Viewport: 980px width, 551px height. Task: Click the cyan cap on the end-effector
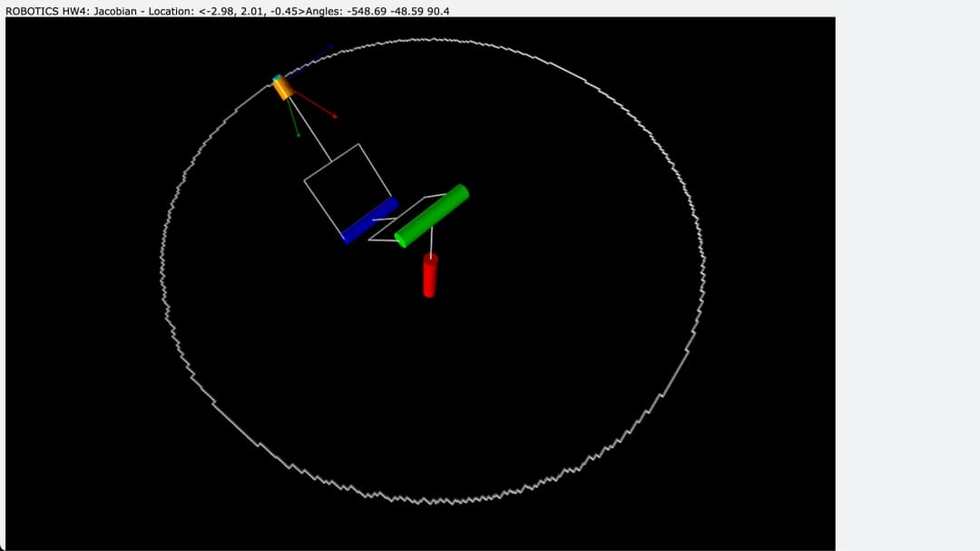(x=277, y=79)
